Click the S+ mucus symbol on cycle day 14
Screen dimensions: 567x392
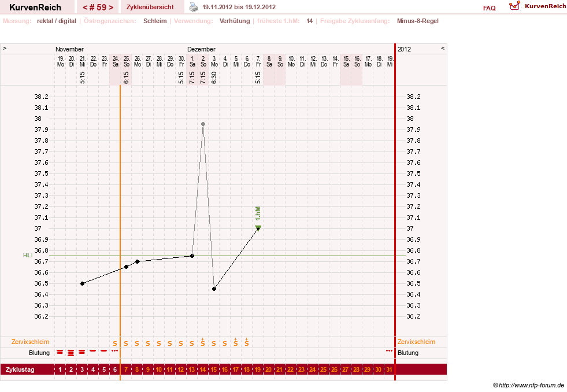pyautogui.click(x=203, y=342)
